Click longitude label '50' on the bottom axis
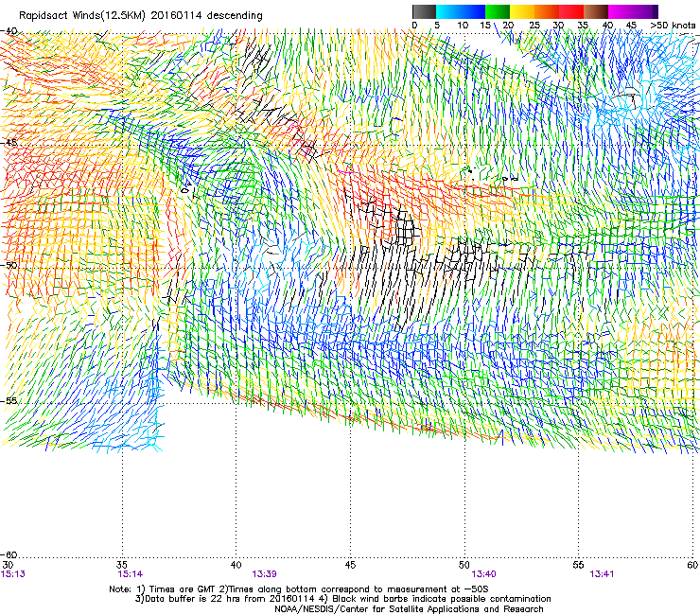700x615 pixels. pyautogui.click(x=464, y=565)
